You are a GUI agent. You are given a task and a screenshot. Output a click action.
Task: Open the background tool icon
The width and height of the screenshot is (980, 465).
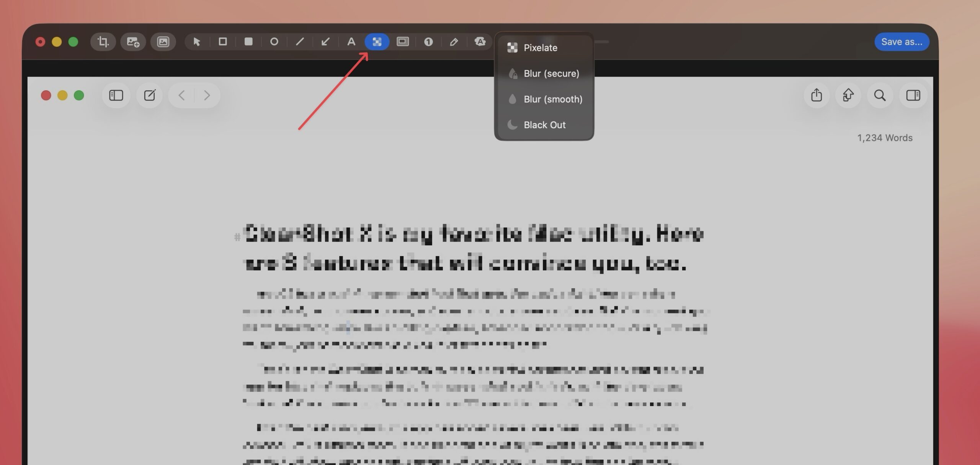click(163, 41)
